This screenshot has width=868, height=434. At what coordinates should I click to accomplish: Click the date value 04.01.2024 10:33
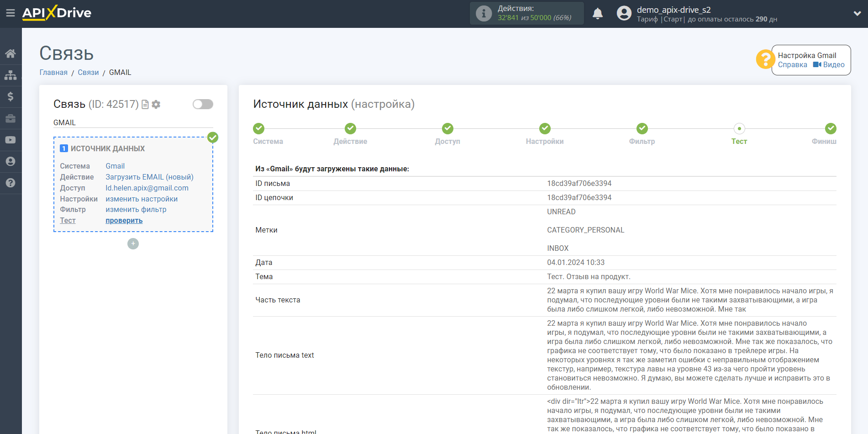pos(576,263)
